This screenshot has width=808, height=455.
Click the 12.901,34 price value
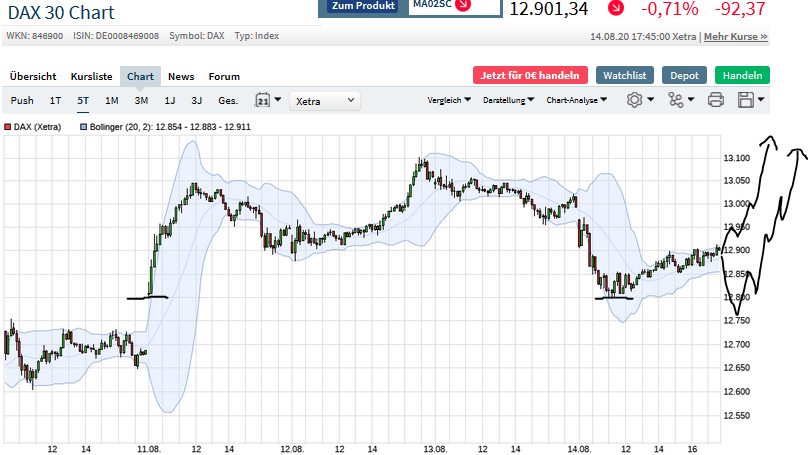(x=548, y=9)
